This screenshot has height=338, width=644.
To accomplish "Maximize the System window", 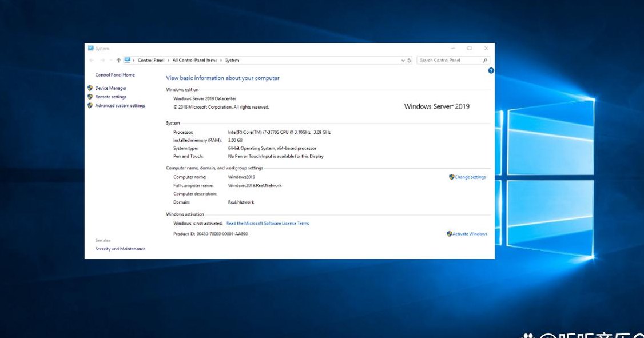I will (x=470, y=49).
